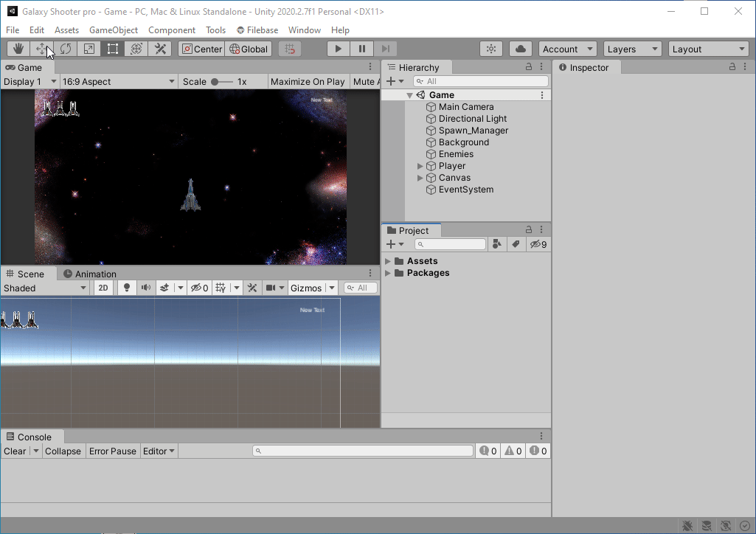Toggle grid snapping icon in toolbar
This screenshot has height=534, width=756.
[290, 49]
